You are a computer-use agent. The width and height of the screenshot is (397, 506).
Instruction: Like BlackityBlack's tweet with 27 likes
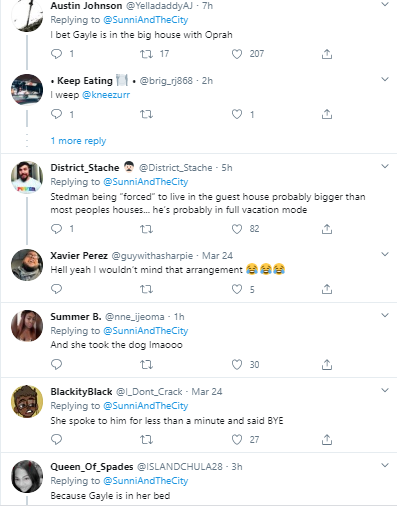tap(237, 439)
